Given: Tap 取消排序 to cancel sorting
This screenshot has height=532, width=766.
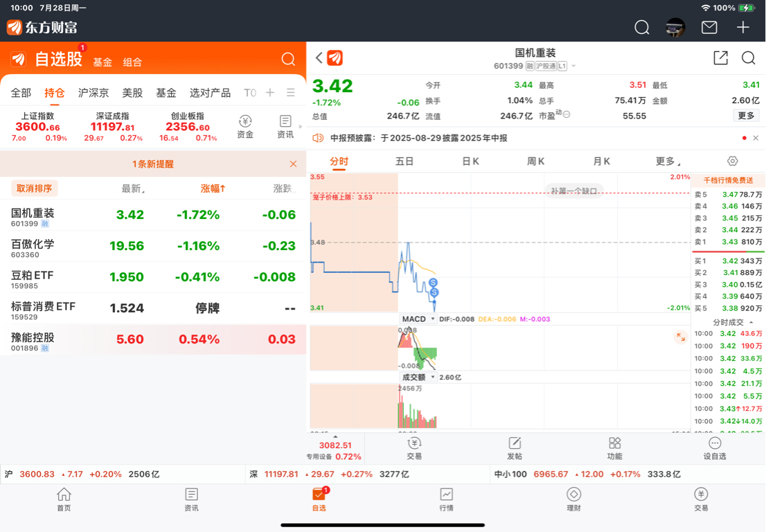Looking at the screenshot, I should click(34, 188).
